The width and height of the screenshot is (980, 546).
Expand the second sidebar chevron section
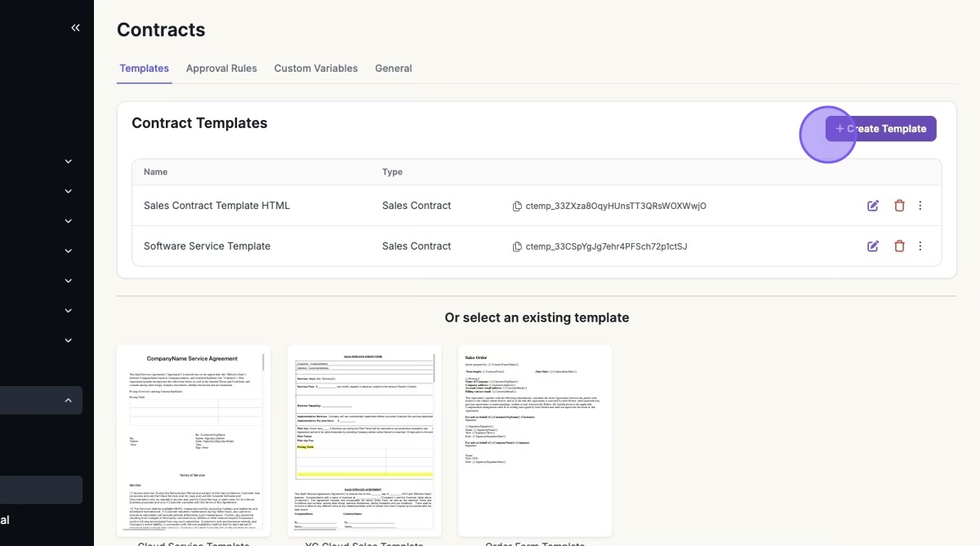coord(69,191)
